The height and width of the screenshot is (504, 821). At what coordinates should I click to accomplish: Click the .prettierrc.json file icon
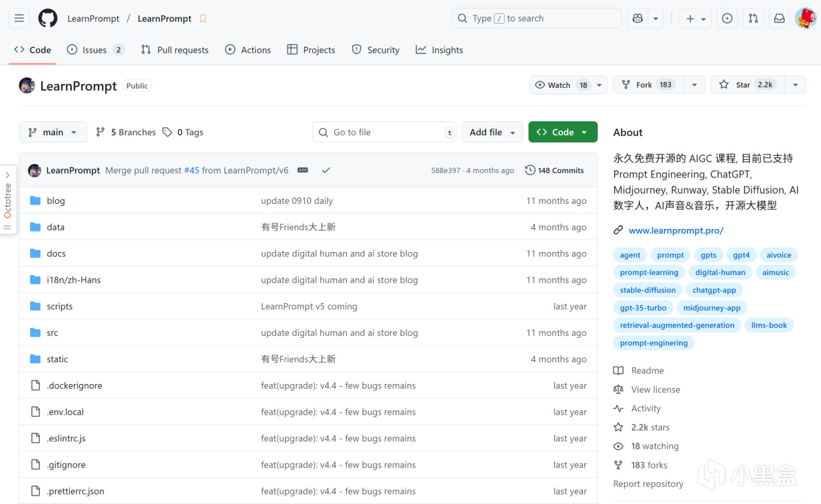coord(35,491)
